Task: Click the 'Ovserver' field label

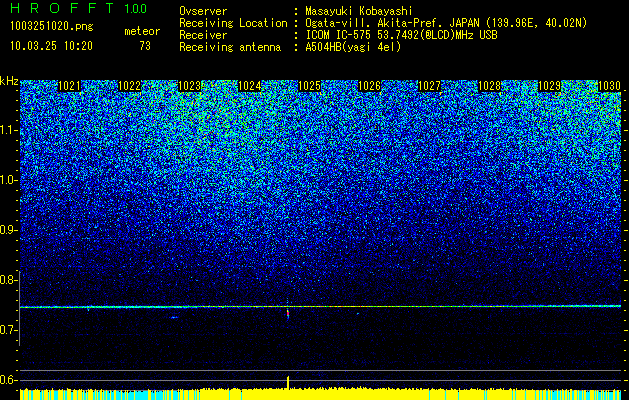Action: pyautogui.click(x=203, y=11)
